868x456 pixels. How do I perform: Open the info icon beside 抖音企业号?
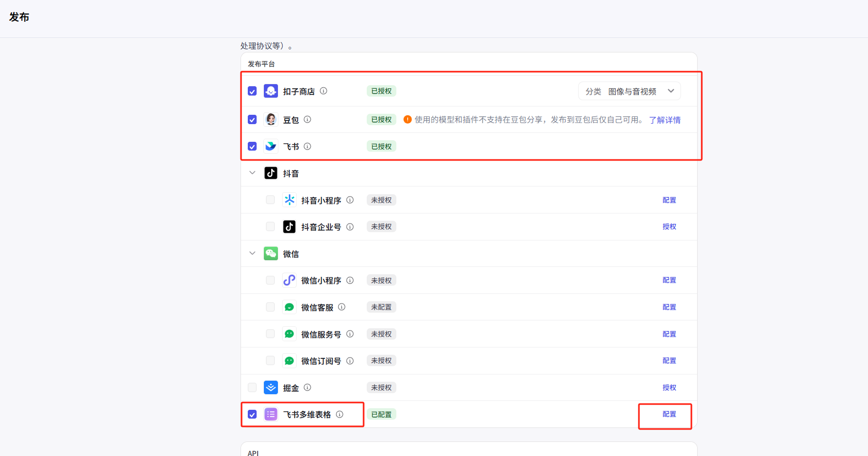(350, 227)
